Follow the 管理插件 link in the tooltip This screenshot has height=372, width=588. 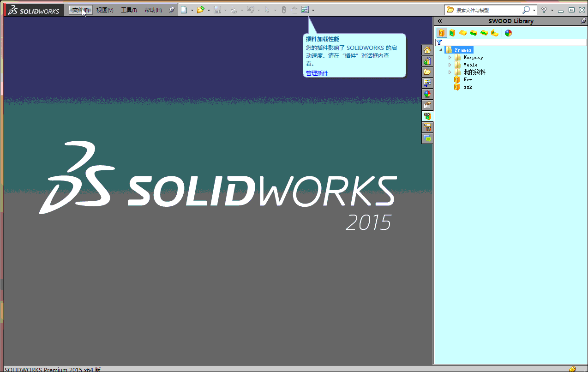pyautogui.click(x=317, y=73)
